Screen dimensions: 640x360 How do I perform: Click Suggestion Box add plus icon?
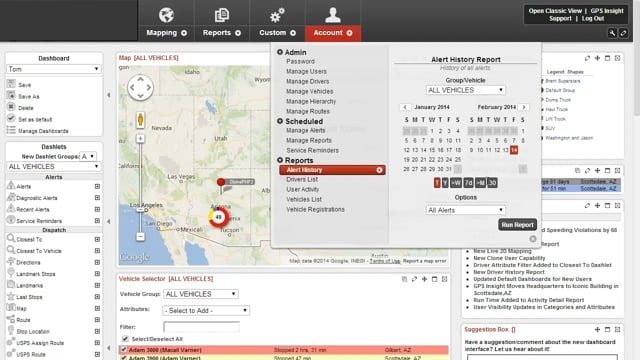(x=597, y=329)
